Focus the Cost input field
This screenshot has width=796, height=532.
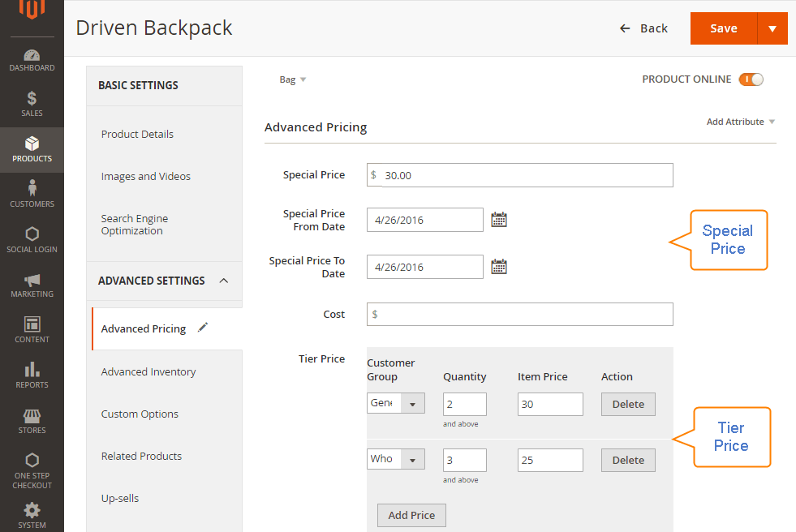pyautogui.click(x=520, y=315)
